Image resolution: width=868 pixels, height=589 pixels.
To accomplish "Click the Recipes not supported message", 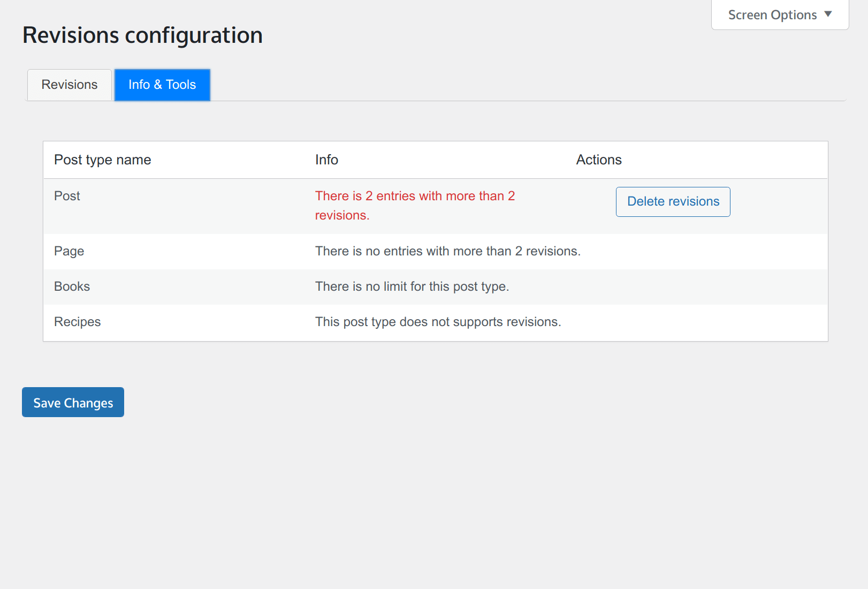I will [x=438, y=322].
